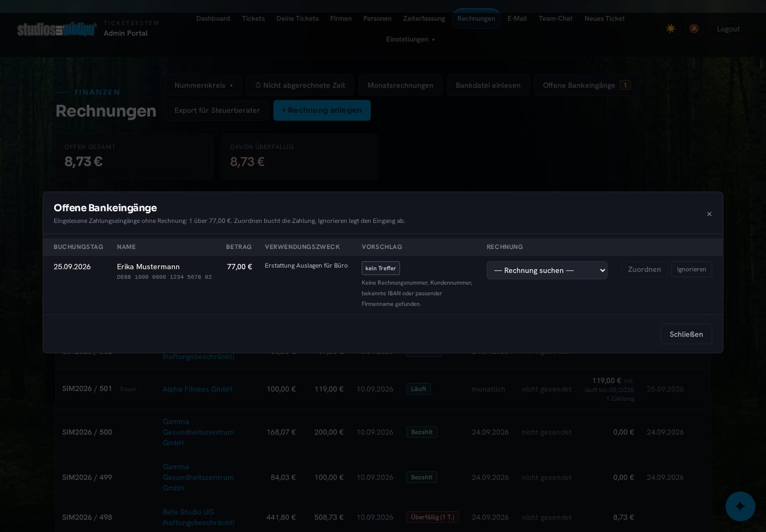The height and width of the screenshot is (532, 766).
Task: Log out via the Logout button
Action: click(x=728, y=29)
